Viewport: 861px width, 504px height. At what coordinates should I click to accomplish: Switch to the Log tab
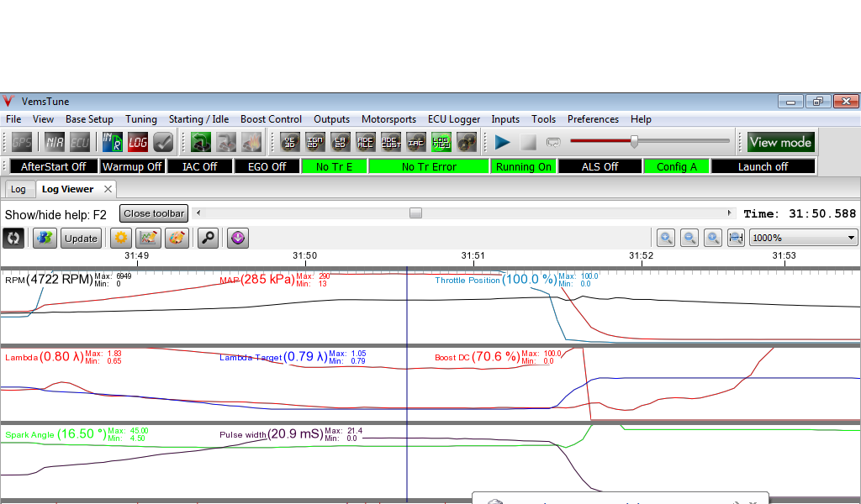pos(18,189)
